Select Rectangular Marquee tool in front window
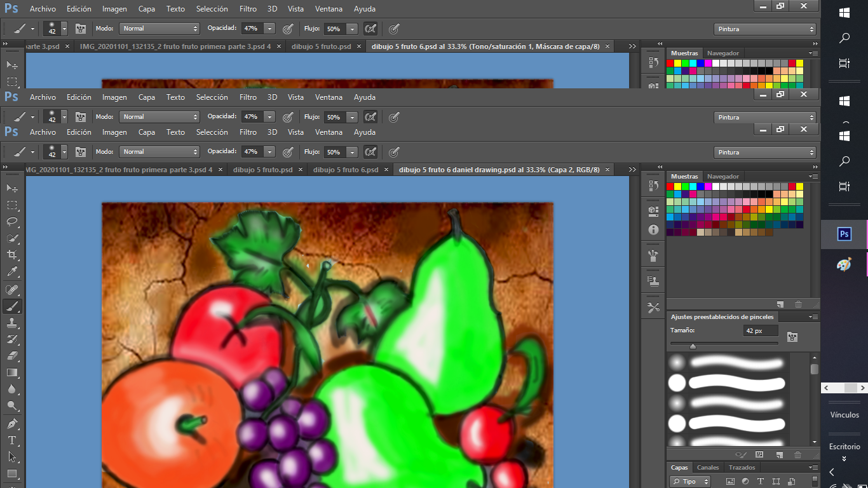868x488 pixels. click(12, 205)
